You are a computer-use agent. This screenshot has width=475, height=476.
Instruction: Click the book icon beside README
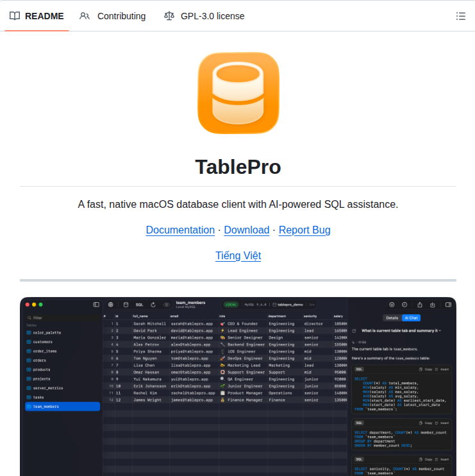tap(15, 16)
